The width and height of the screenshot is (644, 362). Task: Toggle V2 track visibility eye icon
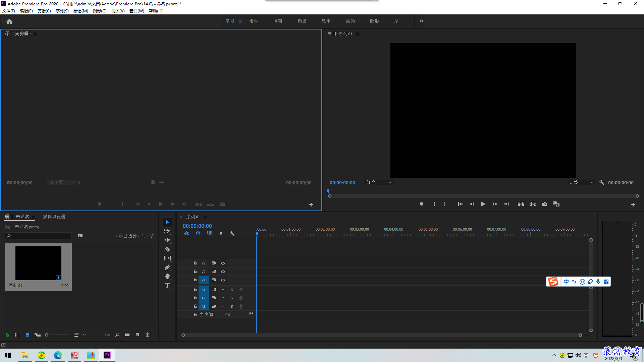click(223, 271)
